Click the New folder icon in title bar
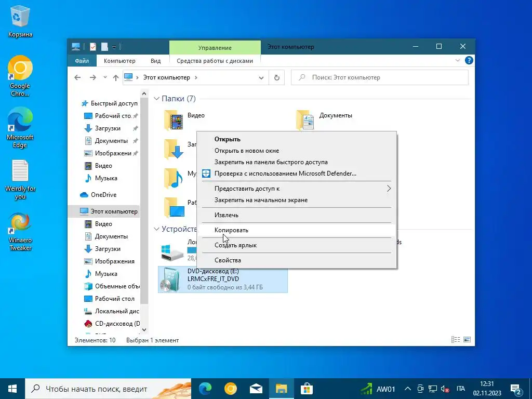 (x=104, y=46)
